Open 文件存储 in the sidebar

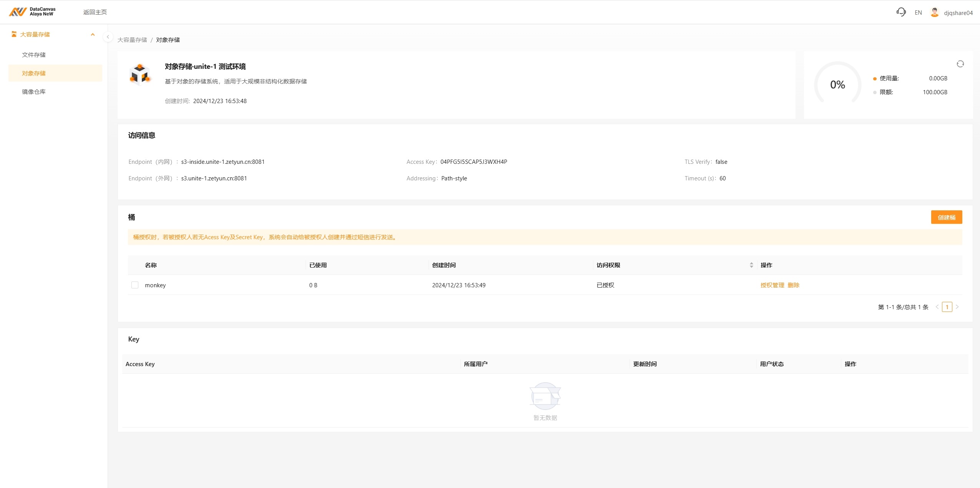pyautogui.click(x=34, y=55)
